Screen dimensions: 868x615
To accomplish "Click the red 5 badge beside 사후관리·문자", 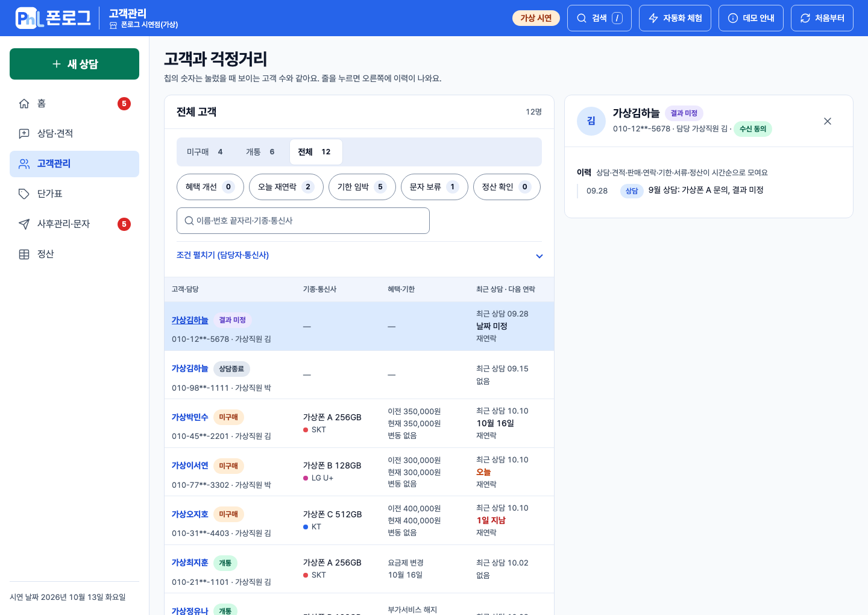I will (124, 224).
